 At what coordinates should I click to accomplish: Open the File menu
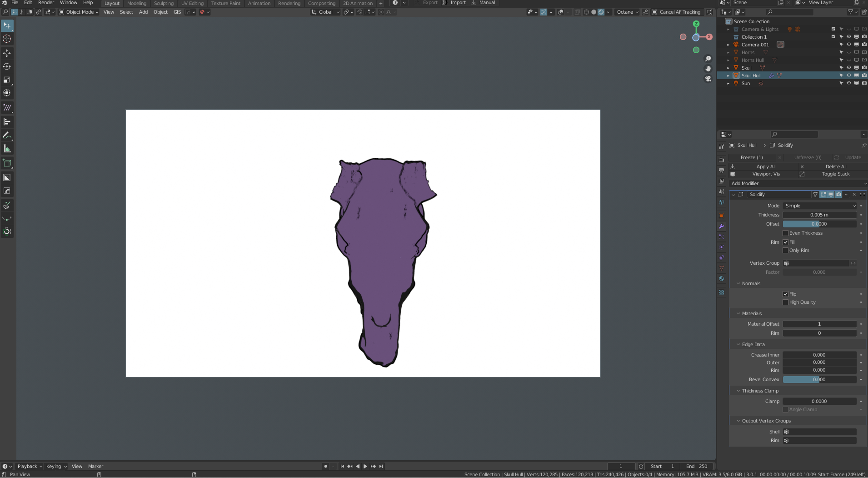point(15,3)
